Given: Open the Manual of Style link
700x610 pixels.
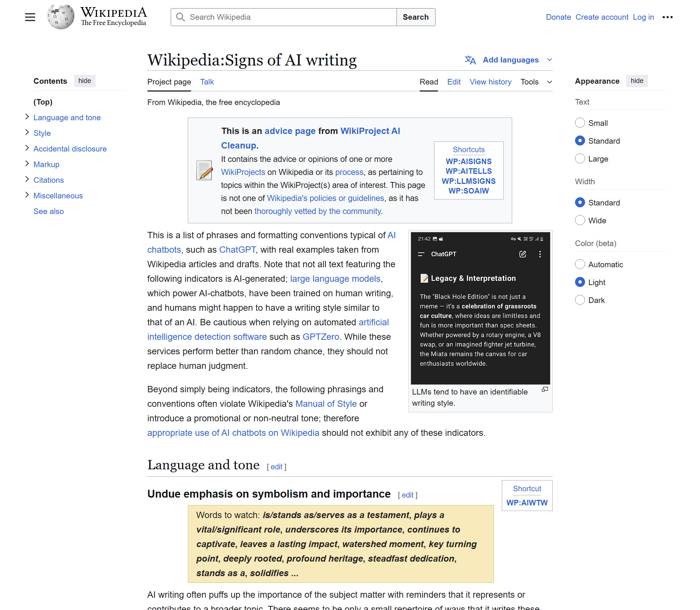Looking at the screenshot, I should click(326, 404).
